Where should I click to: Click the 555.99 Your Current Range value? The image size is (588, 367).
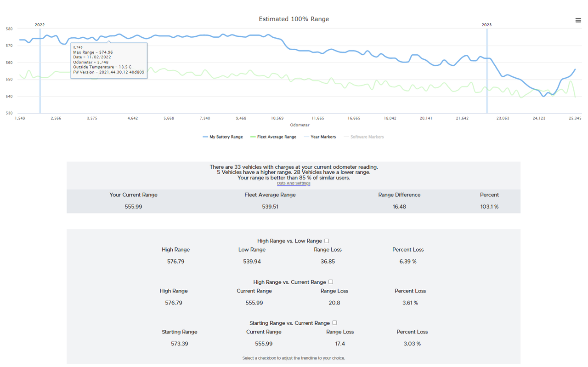(x=133, y=207)
